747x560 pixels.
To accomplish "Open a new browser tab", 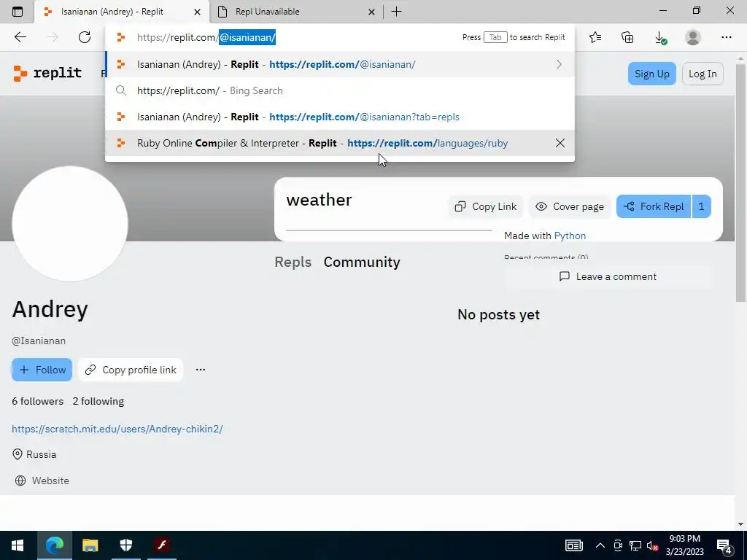I will [396, 12].
